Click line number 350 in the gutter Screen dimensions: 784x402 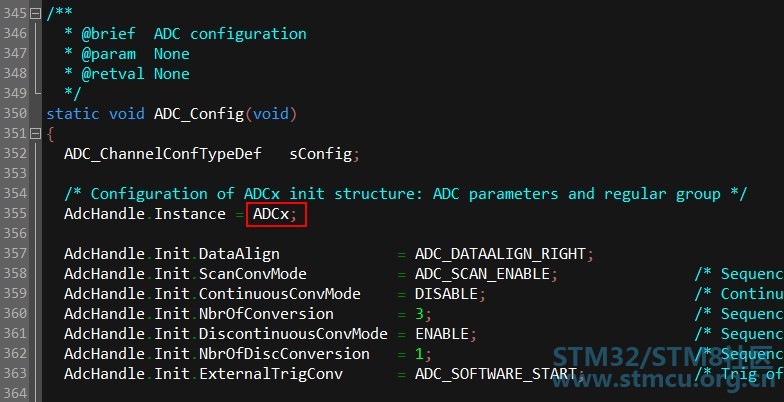pyautogui.click(x=14, y=114)
